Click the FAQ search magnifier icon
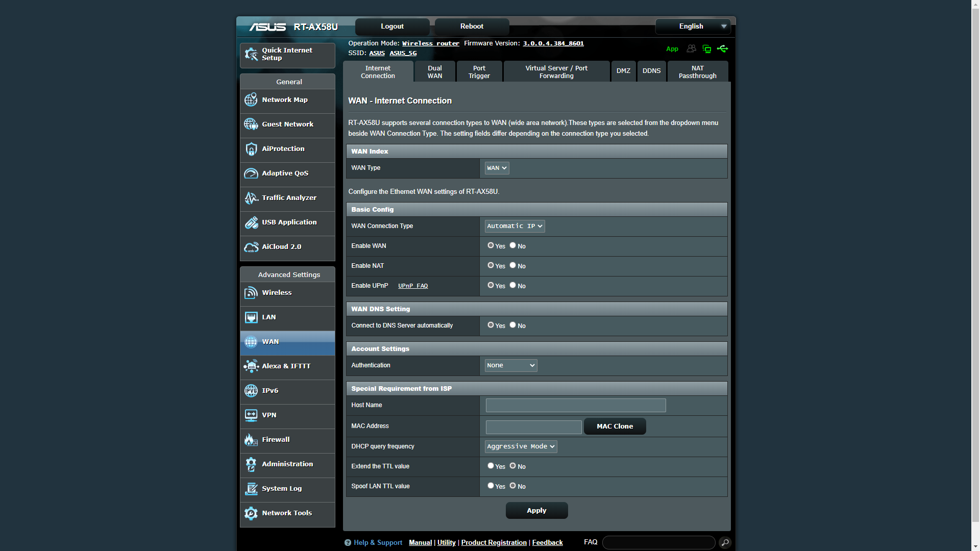 [x=725, y=542]
